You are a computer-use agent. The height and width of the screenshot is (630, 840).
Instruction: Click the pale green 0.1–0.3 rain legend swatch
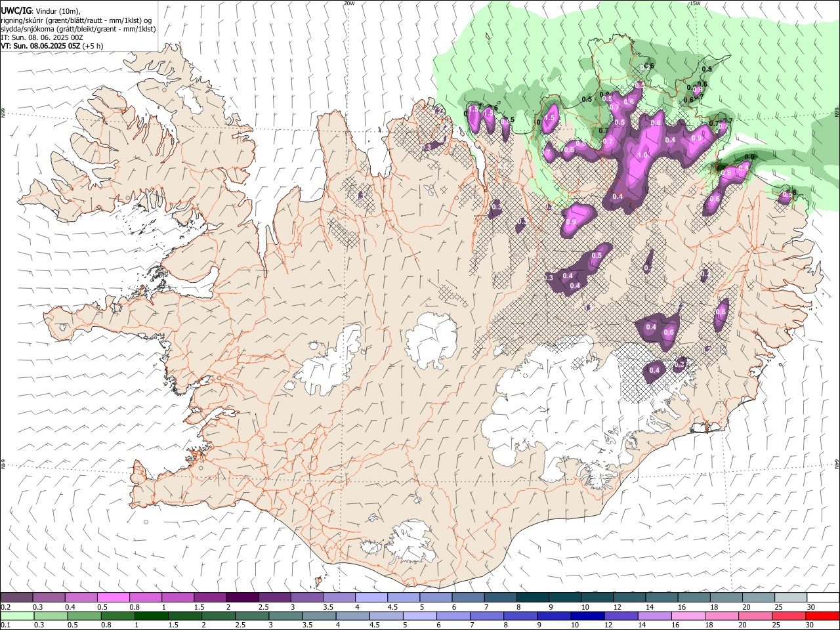(16, 616)
